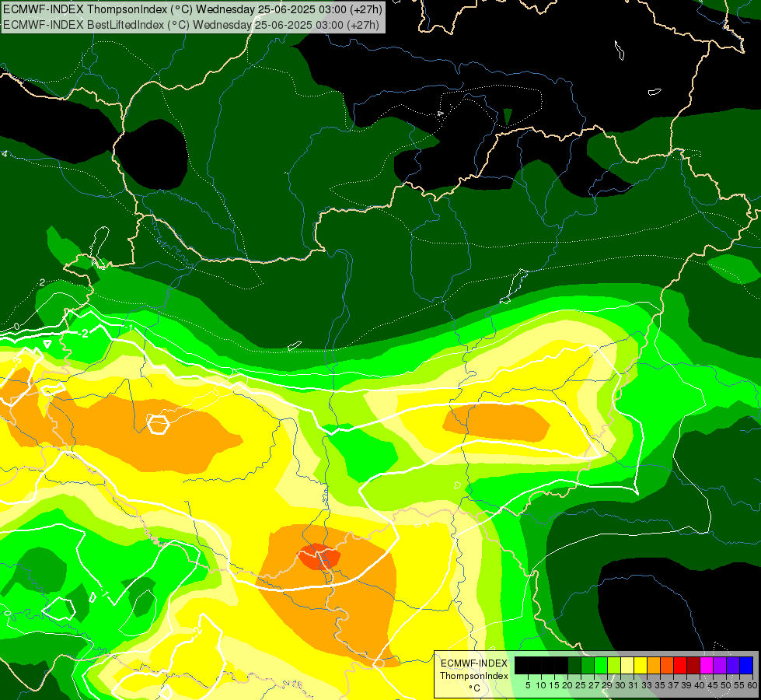This screenshot has width=761, height=700.
Task: Click legend tick value '15'
Action: [554, 685]
